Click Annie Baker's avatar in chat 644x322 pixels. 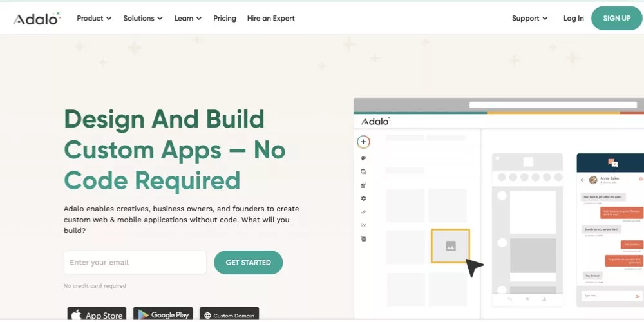[593, 180]
